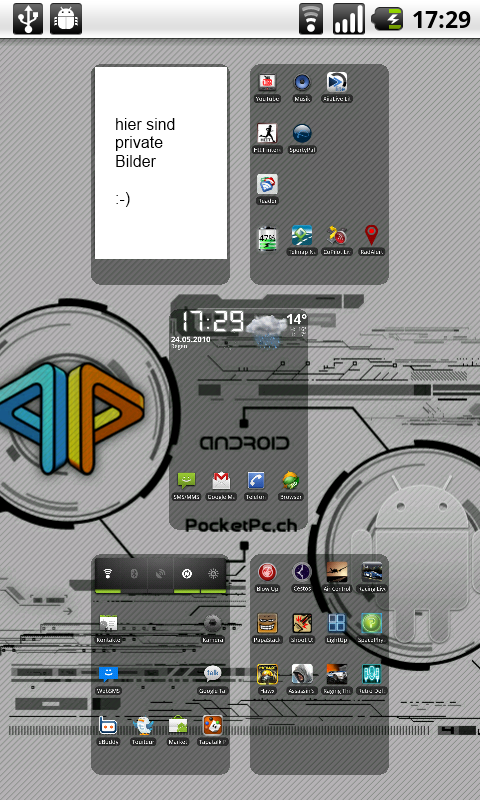Tap the green SMS/MMS message icon
This screenshot has height=800, width=480.
[186, 481]
